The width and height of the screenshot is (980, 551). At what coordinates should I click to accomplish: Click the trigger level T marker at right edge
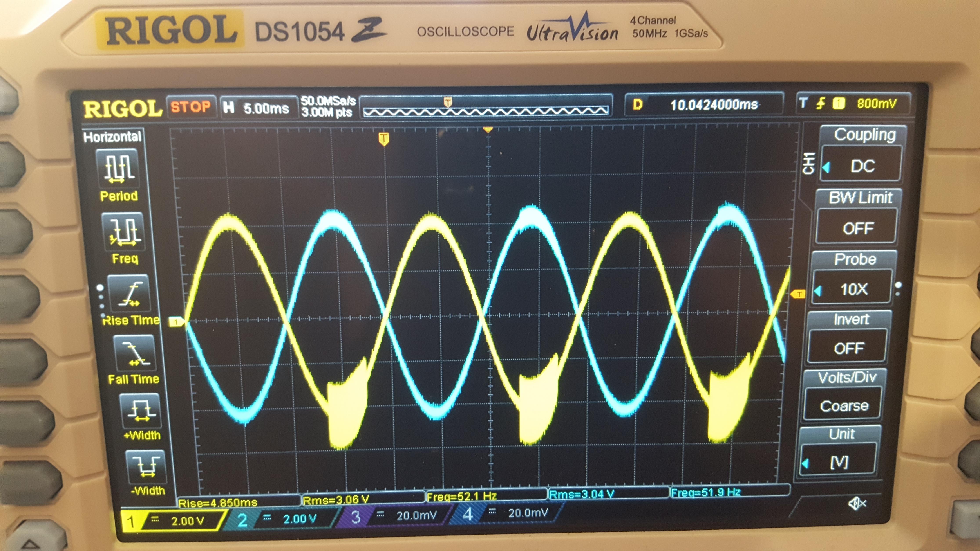[798, 294]
